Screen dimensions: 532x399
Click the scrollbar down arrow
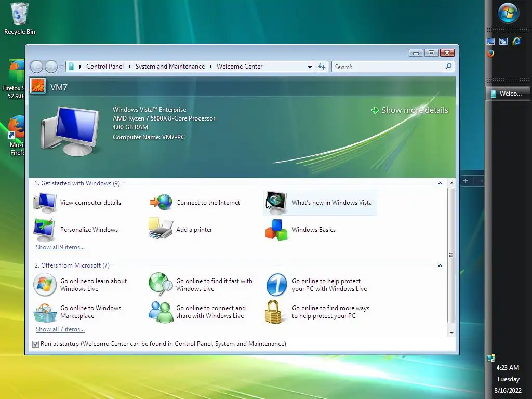[451, 333]
